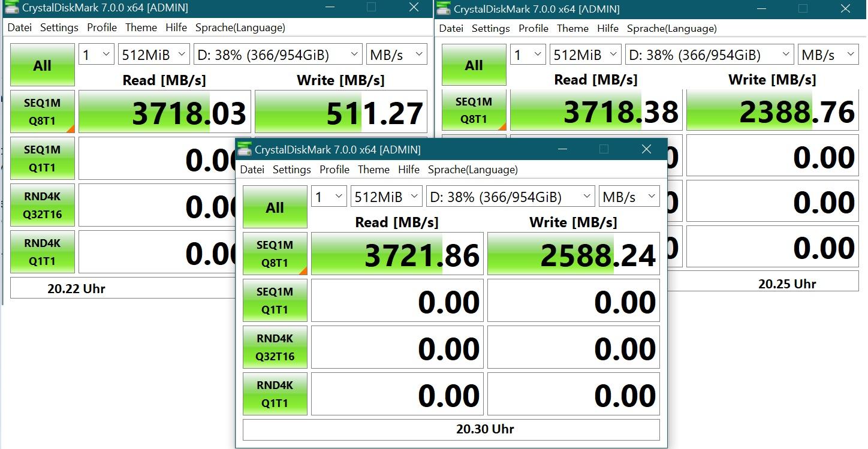Close the right 20.25 Uhr window

(x=845, y=8)
